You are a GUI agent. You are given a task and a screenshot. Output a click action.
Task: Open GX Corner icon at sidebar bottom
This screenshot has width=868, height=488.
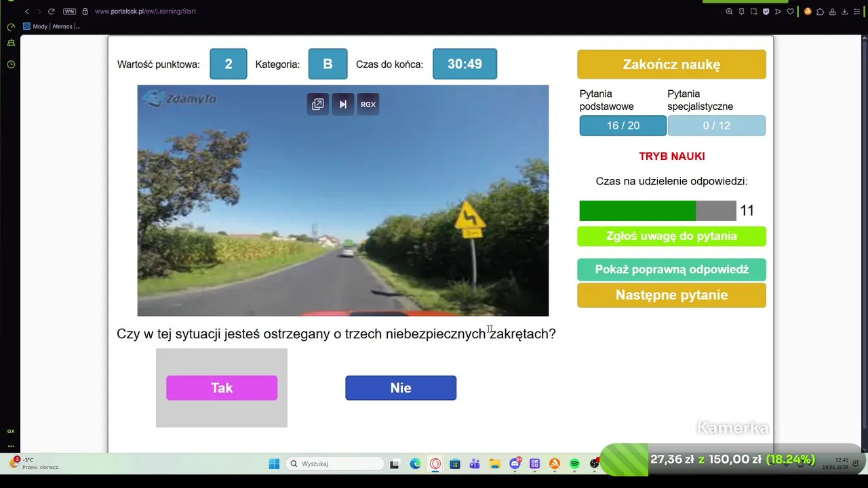[x=11, y=431]
